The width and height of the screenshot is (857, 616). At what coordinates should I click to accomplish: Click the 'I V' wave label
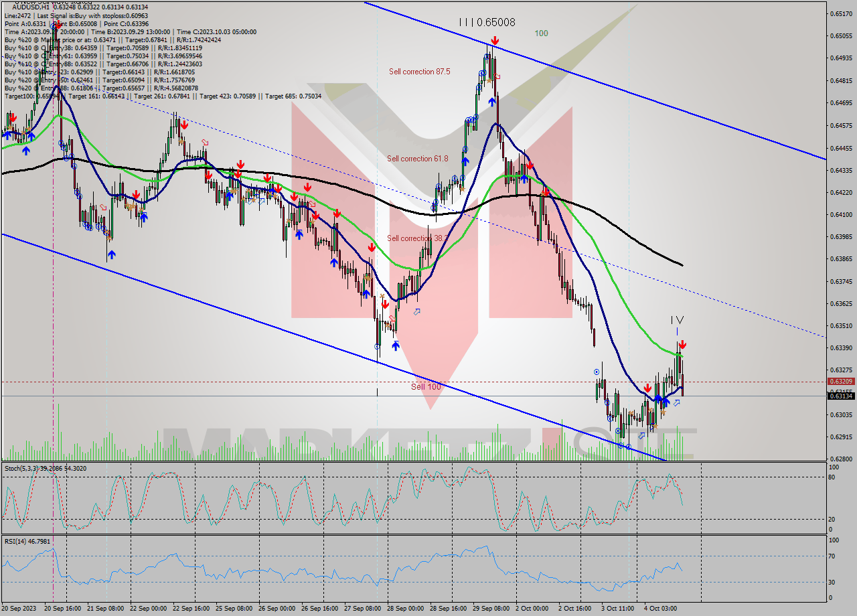coord(677,321)
